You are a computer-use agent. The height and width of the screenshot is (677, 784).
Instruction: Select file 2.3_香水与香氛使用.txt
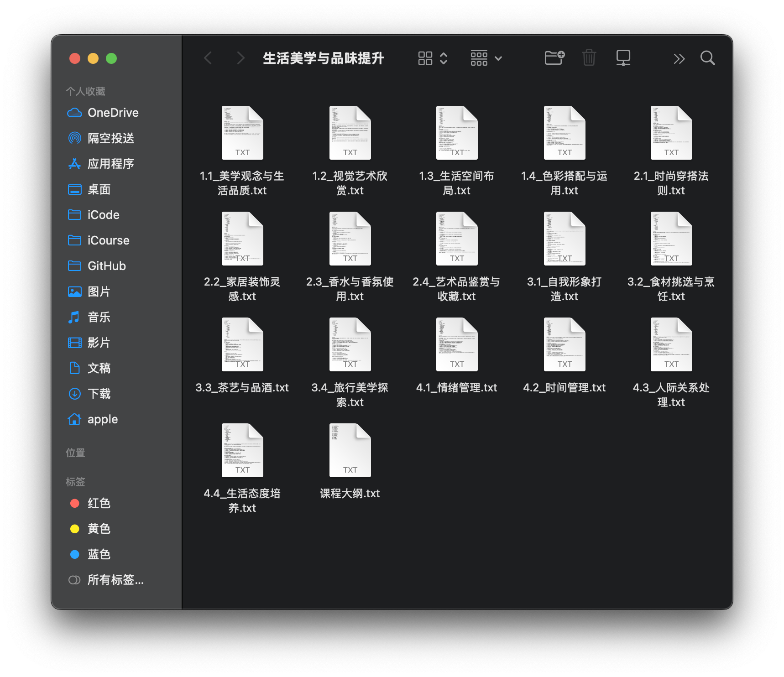(350, 256)
